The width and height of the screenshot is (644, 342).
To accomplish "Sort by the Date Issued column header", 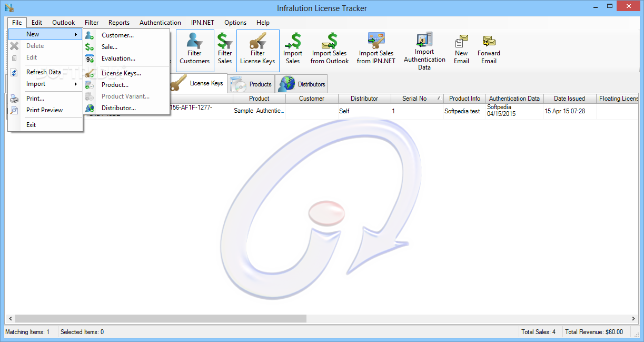I will (569, 99).
